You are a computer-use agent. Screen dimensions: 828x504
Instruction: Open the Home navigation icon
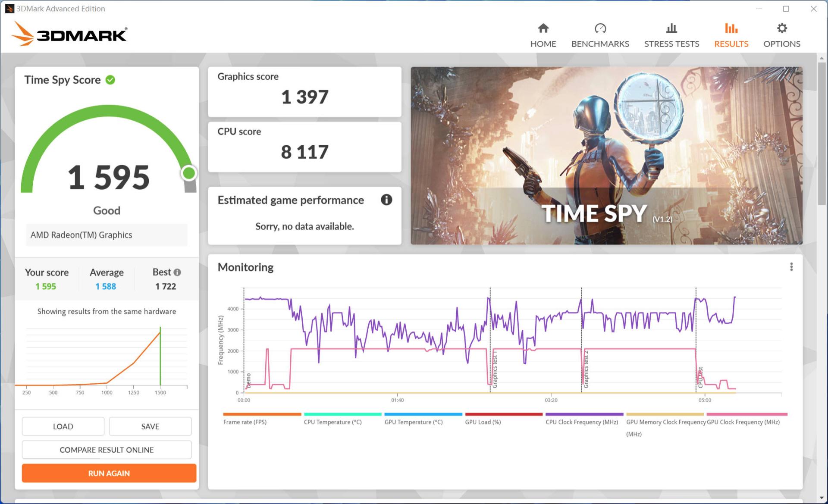(x=543, y=28)
